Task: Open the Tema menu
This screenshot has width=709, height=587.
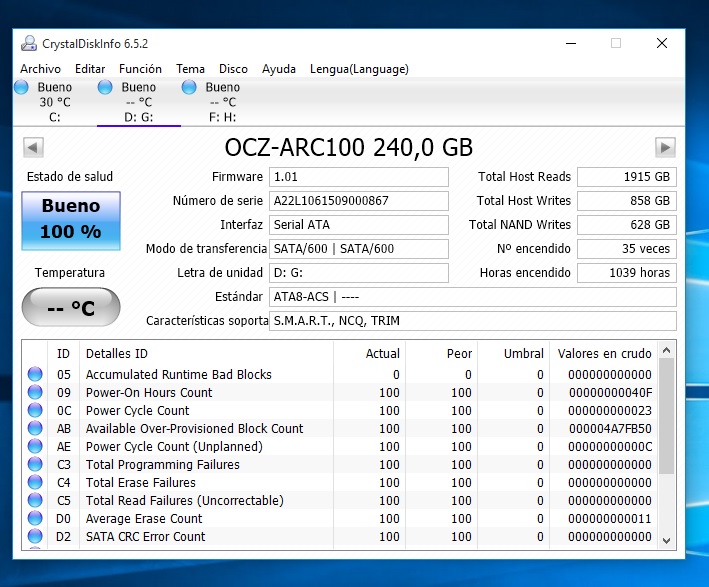Action: (x=190, y=69)
